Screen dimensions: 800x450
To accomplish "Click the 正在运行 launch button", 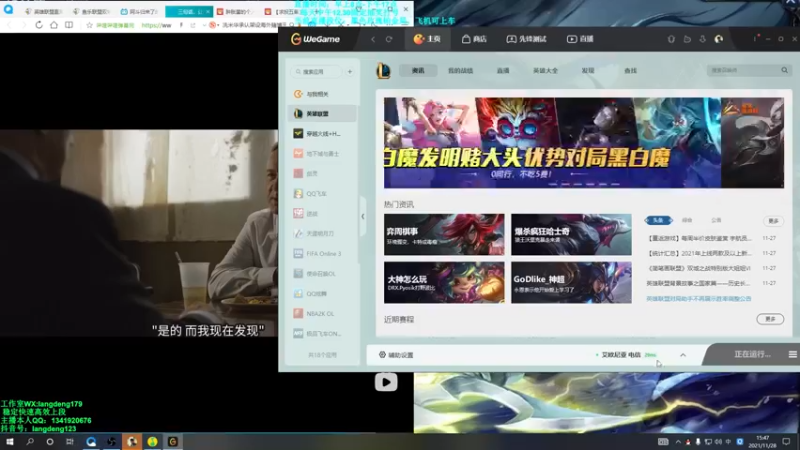I will 752,354.
